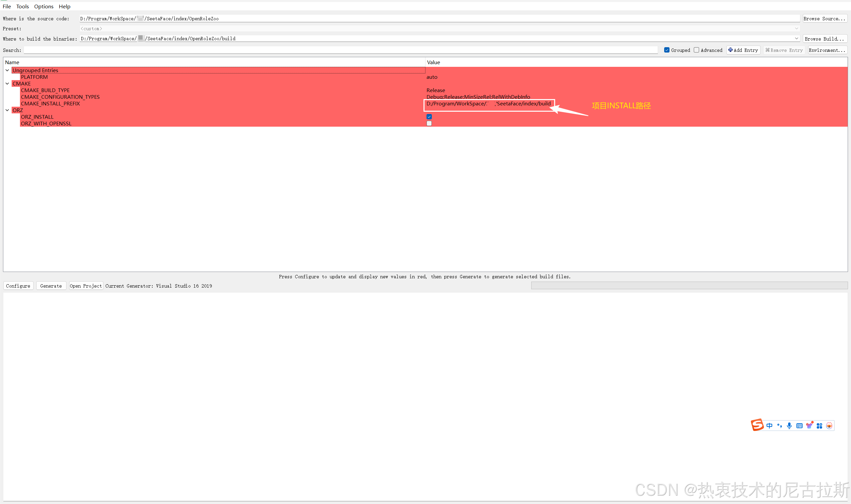851x504 pixels.
Task: Open the Options menu
Action: (44, 6)
